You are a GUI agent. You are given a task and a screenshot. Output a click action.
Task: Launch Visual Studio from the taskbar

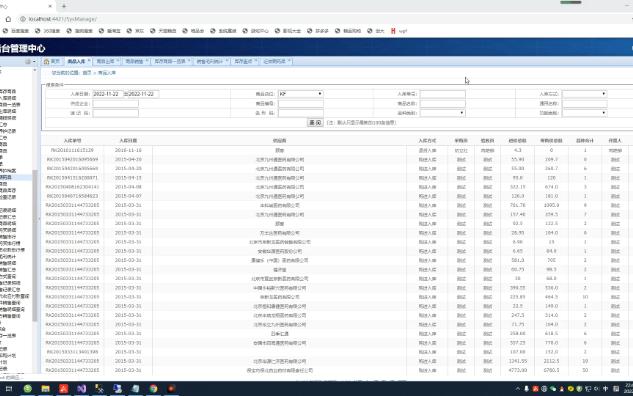tap(82, 388)
